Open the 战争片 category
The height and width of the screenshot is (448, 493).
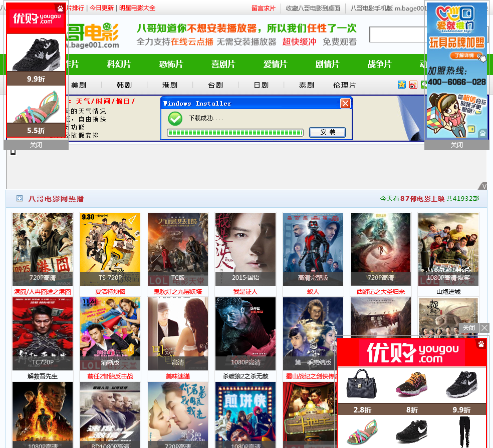click(x=380, y=65)
